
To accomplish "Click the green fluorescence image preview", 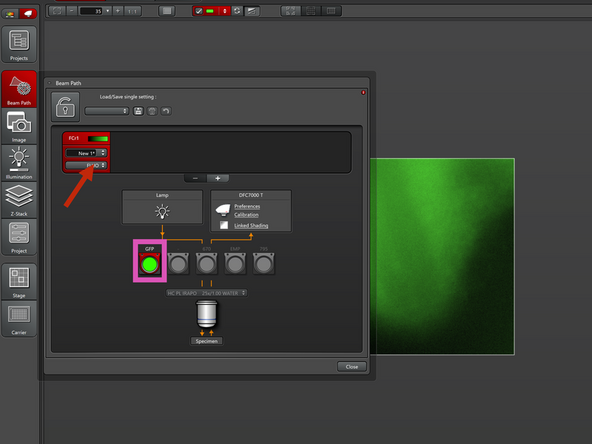I will tap(442, 256).
